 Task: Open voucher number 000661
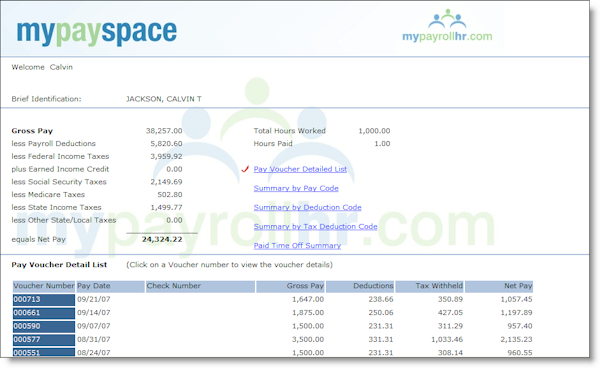tap(44, 313)
